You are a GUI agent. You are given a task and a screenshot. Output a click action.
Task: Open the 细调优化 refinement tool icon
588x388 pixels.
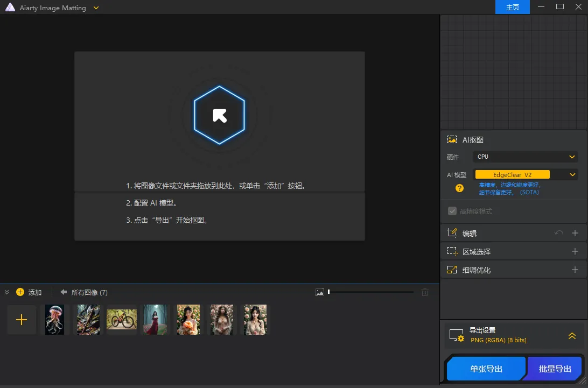point(453,269)
